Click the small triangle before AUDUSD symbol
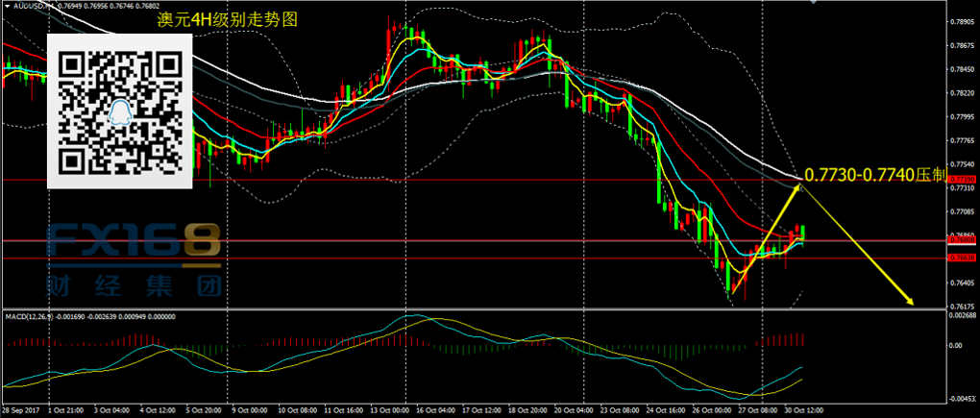Viewport: 980px width, 418px height. tap(7, 7)
